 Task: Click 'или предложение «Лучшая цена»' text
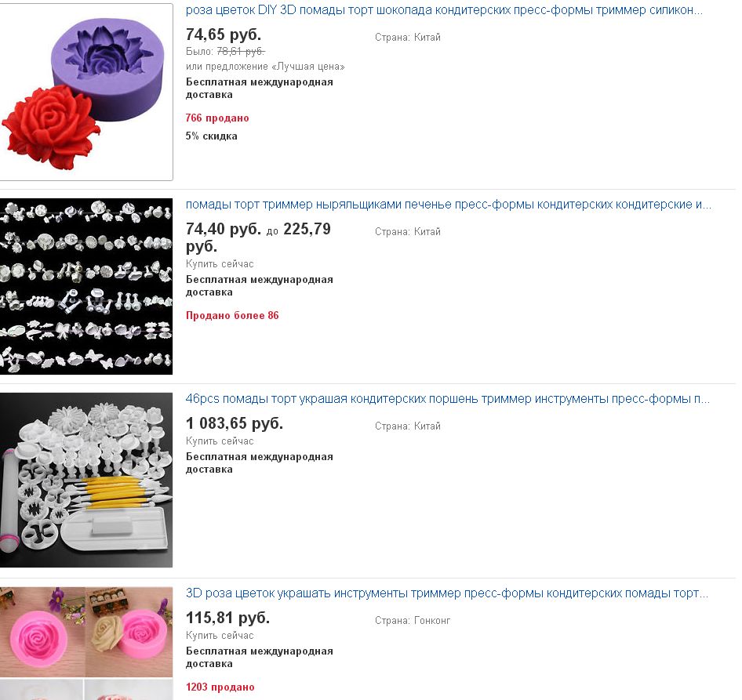tap(265, 67)
